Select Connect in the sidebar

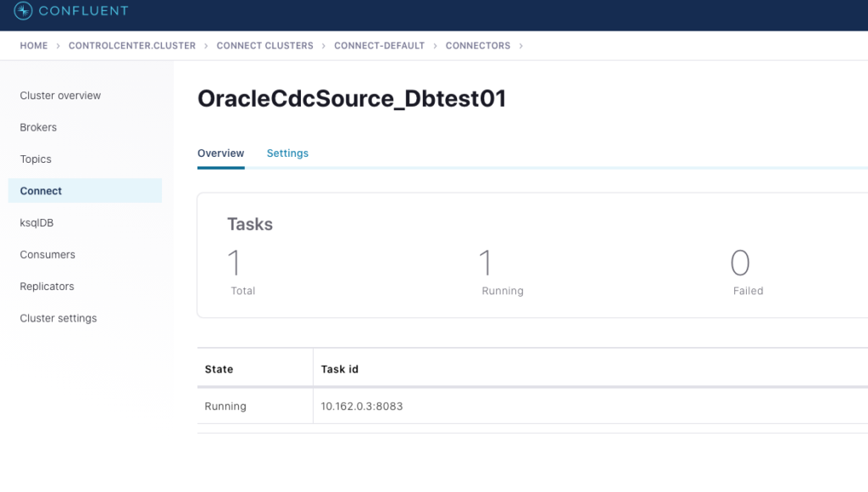42,191
